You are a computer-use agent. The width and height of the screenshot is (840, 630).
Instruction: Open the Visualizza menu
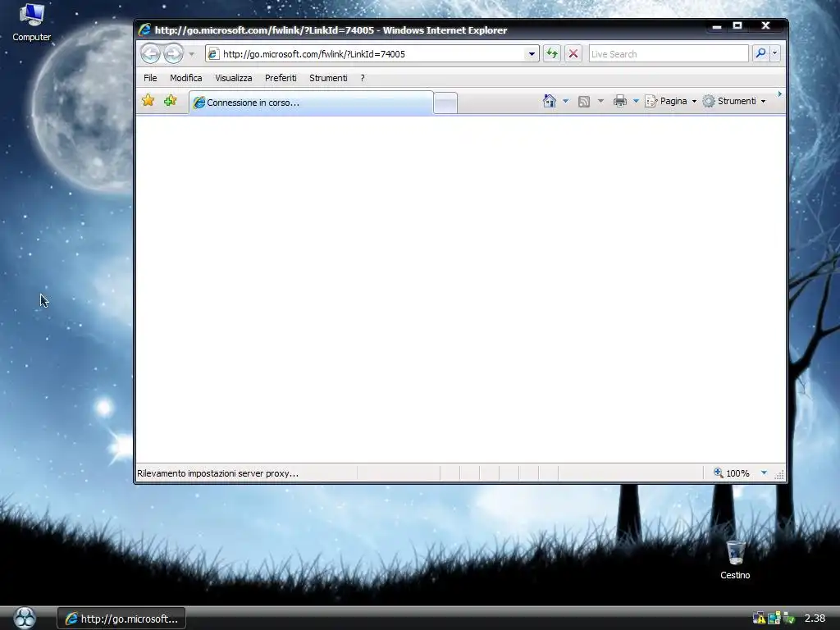(x=234, y=78)
